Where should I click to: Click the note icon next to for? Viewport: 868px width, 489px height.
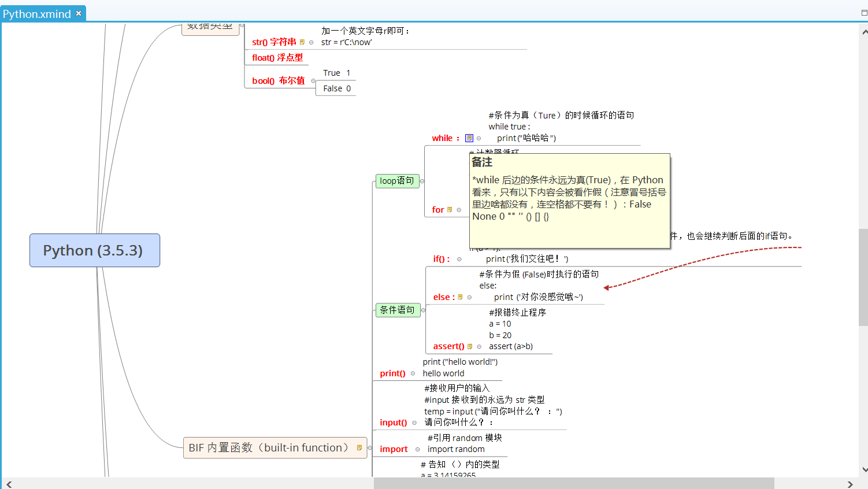pyautogui.click(x=450, y=210)
